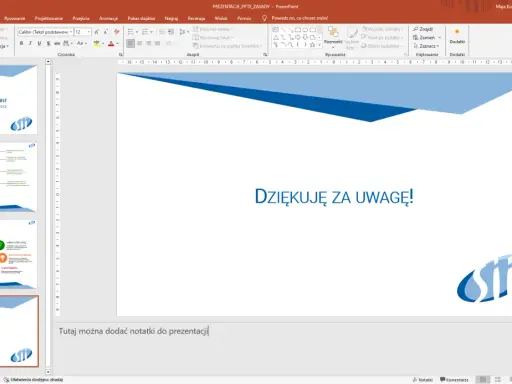Decrease font size with smaller A icon
Screen dimensions: 512x384
(106, 32)
